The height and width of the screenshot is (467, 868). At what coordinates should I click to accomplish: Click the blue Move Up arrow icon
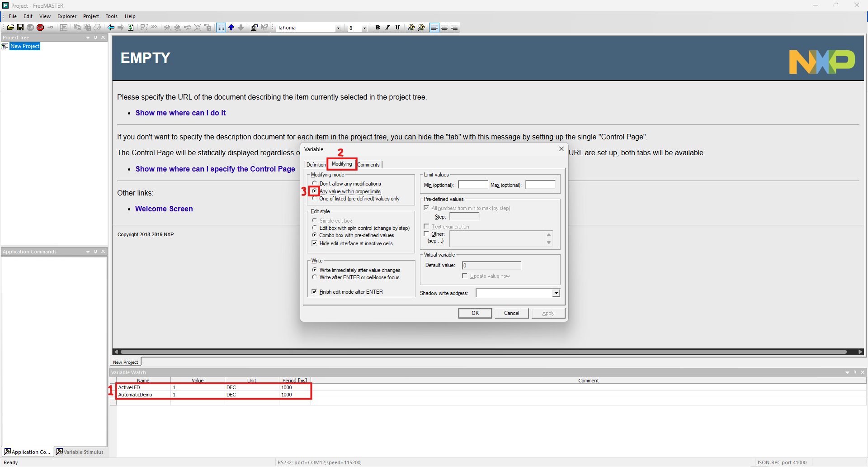231,28
